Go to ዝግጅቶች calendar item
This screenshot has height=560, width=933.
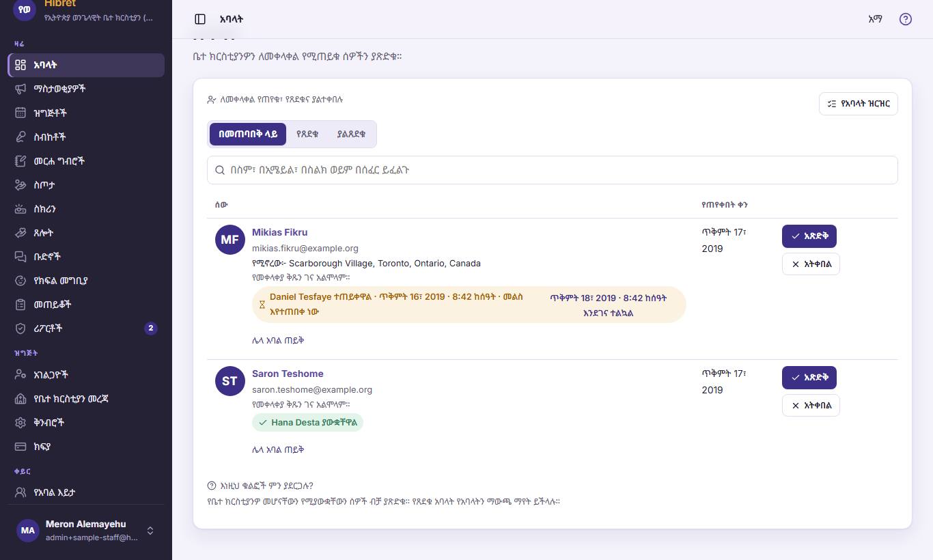[x=86, y=113]
